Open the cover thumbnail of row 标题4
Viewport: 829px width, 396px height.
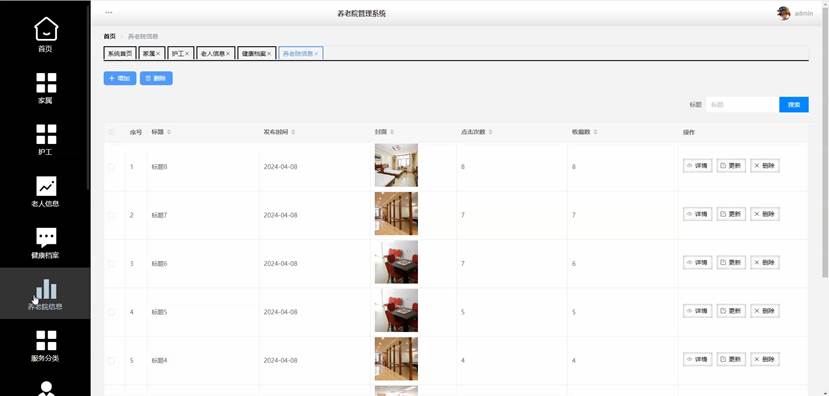click(396, 359)
